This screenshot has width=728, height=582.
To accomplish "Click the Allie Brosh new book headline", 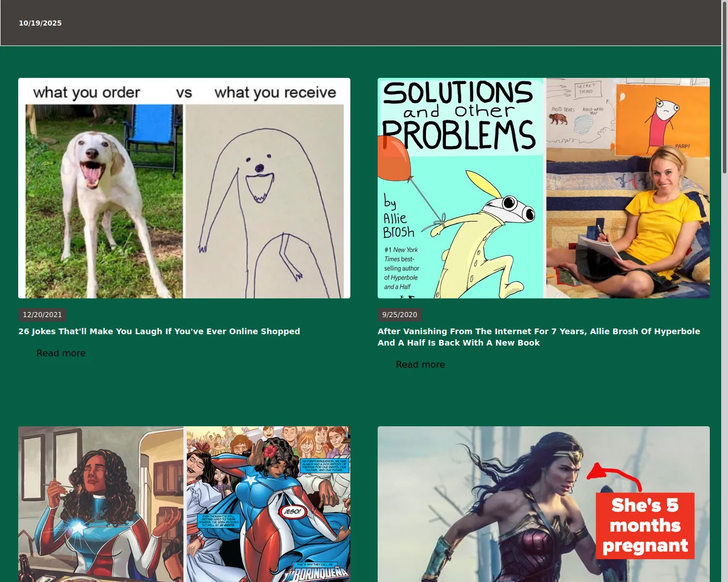I will click(539, 337).
